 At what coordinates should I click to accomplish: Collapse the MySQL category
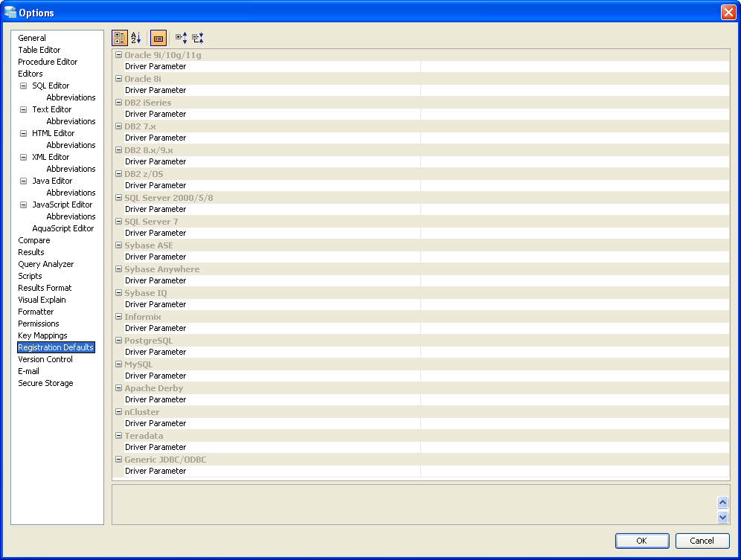(x=119, y=364)
